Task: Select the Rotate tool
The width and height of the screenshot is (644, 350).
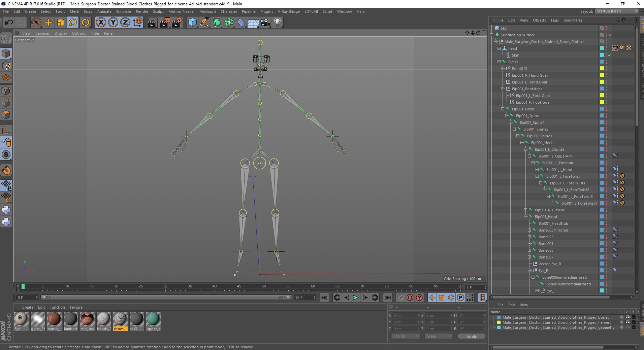Action: [x=73, y=23]
